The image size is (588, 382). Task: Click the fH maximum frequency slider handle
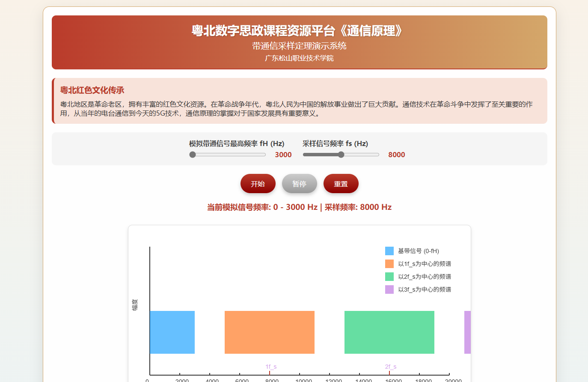tap(193, 155)
